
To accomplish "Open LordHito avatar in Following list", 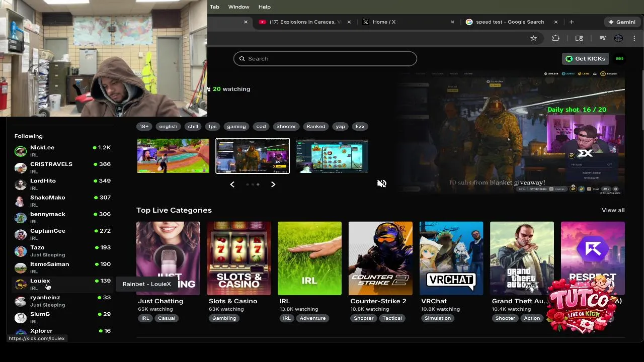I will [x=21, y=185].
